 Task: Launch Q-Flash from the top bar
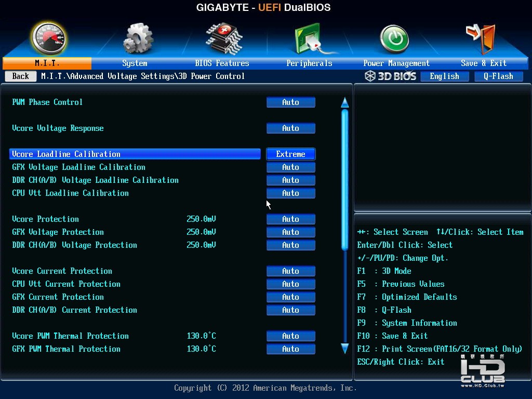pyautogui.click(x=498, y=76)
